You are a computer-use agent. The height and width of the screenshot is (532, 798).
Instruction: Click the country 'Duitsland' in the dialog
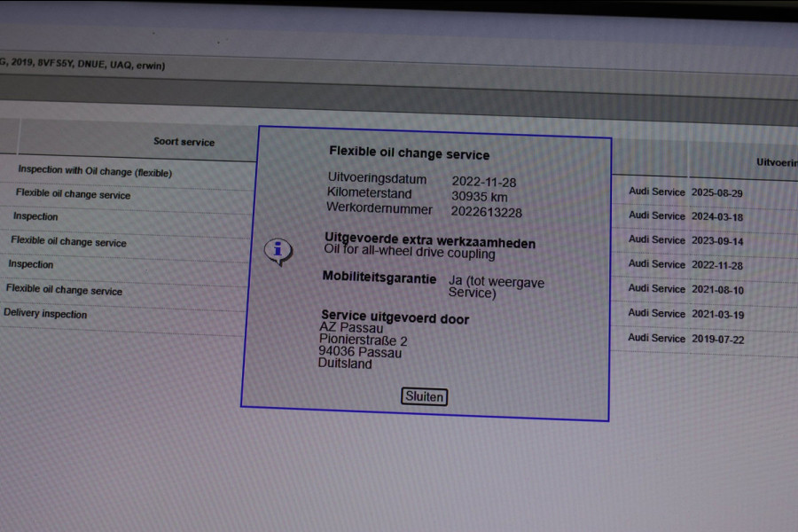pyautogui.click(x=345, y=363)
